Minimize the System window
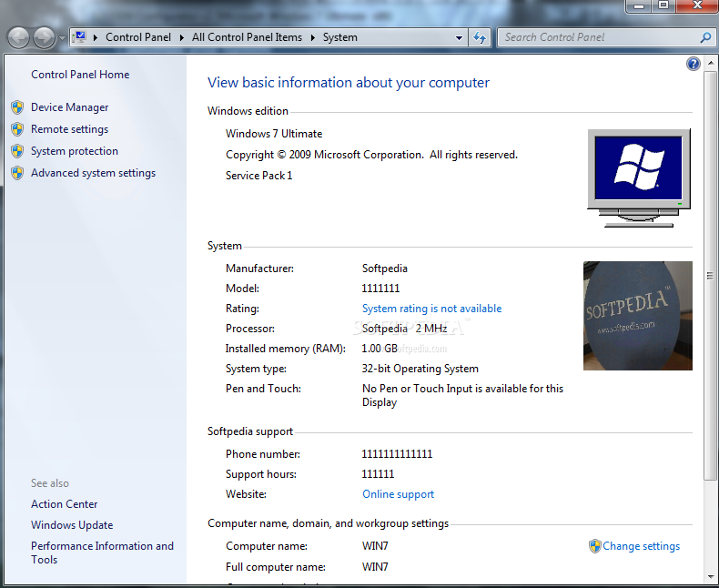Viewport: 719px width, 588px height. [639, 6]
